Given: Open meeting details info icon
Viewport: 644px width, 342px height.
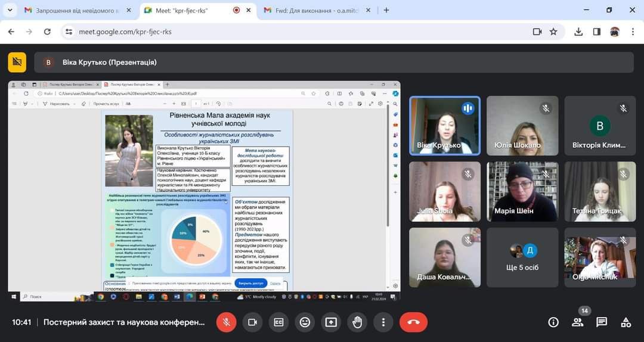Looking at the screenshot, I should click(553, 322).
